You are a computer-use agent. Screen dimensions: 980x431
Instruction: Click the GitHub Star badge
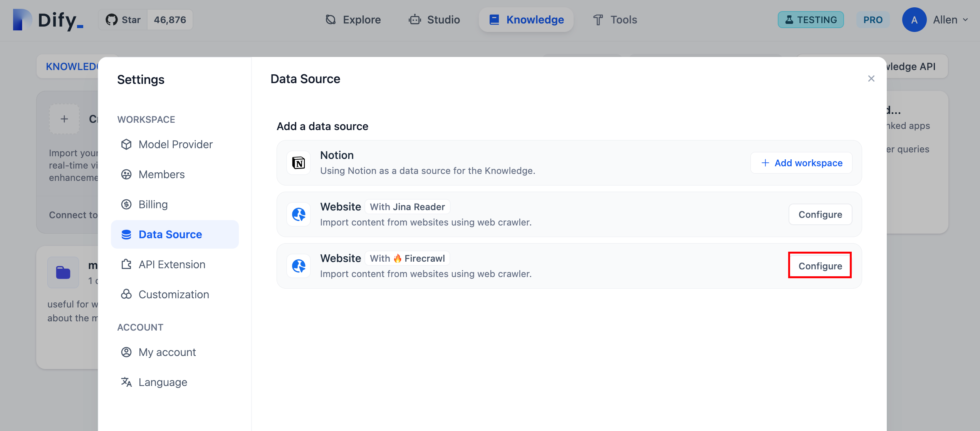[x=145, y=20]
